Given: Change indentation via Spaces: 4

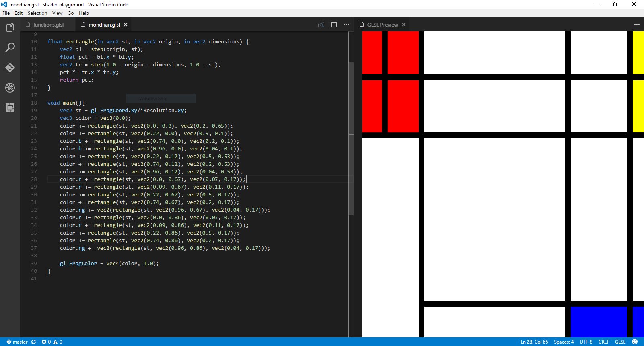Looking at the screenshot, I should (x=563, y=342).
